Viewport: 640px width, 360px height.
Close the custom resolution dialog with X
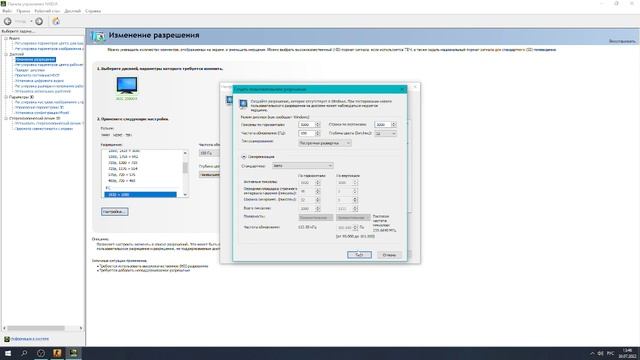point(402,89)
